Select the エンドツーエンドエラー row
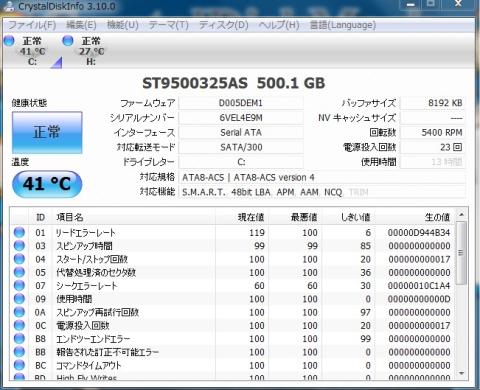 coord(233,339)
